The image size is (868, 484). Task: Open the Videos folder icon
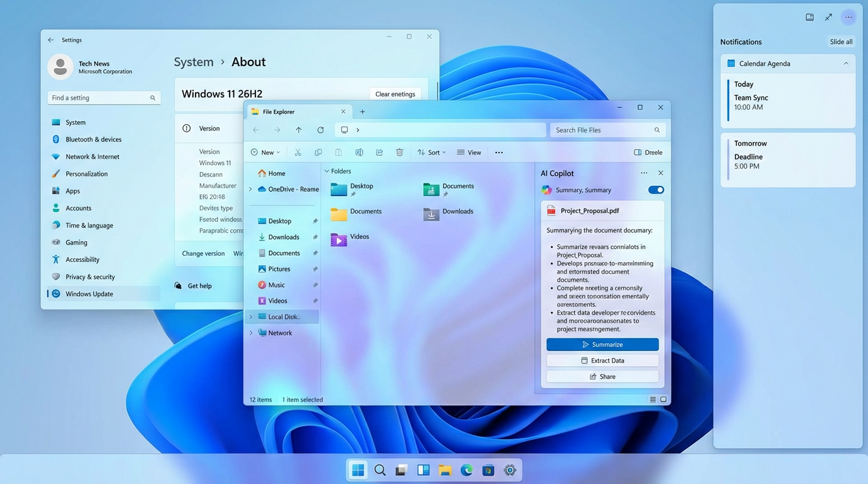click(339, 239)
